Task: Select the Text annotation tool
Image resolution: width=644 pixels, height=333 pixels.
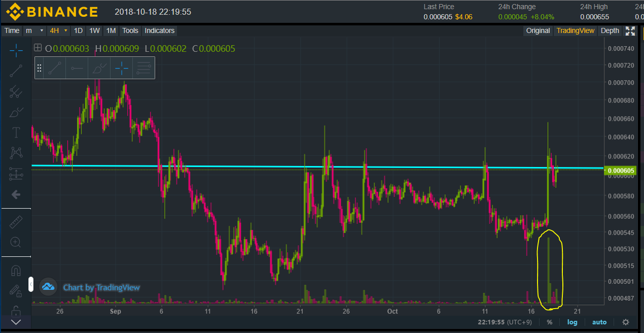Action: (x=16, y=133)
